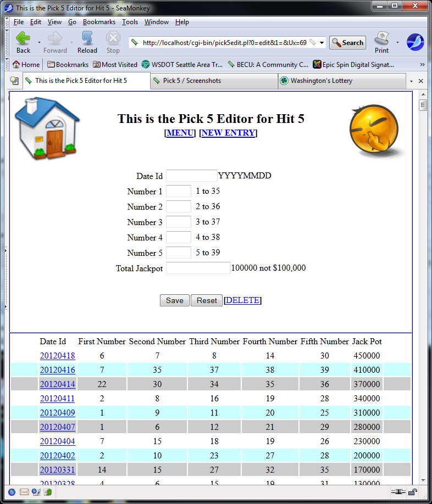Open the 20120331 date link

coord(57,469)
